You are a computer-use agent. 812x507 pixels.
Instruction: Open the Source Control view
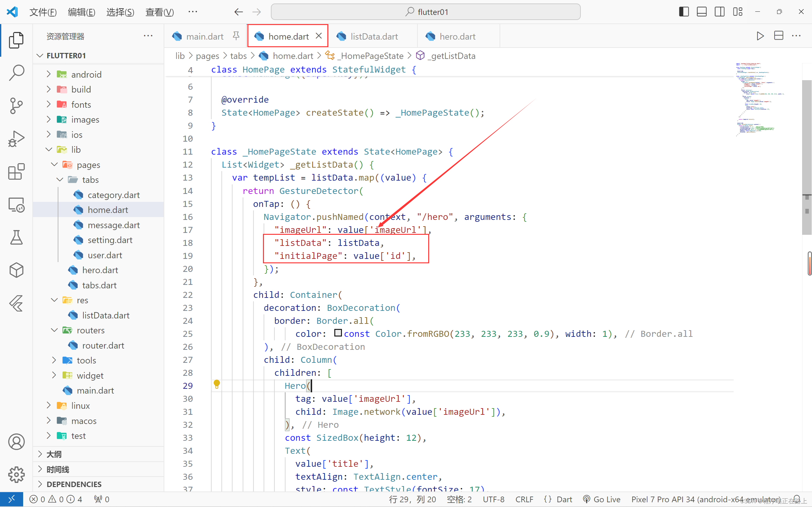16,106
